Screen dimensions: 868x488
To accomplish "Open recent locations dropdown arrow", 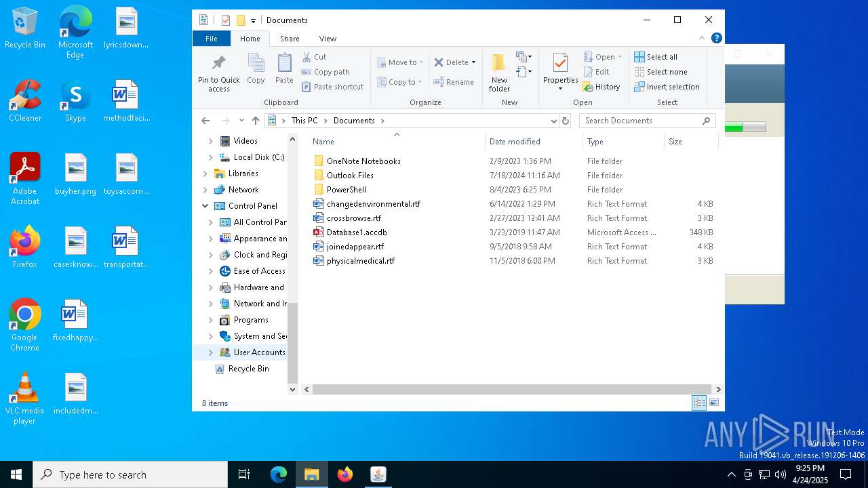I will tap(241, 121).
